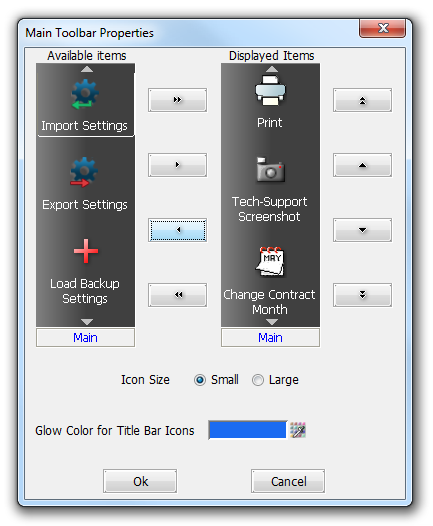Image resolution: width=433 pixels, height=526 pixels.
Task: Click the single left arrow remove button
Action: (177, 230)
